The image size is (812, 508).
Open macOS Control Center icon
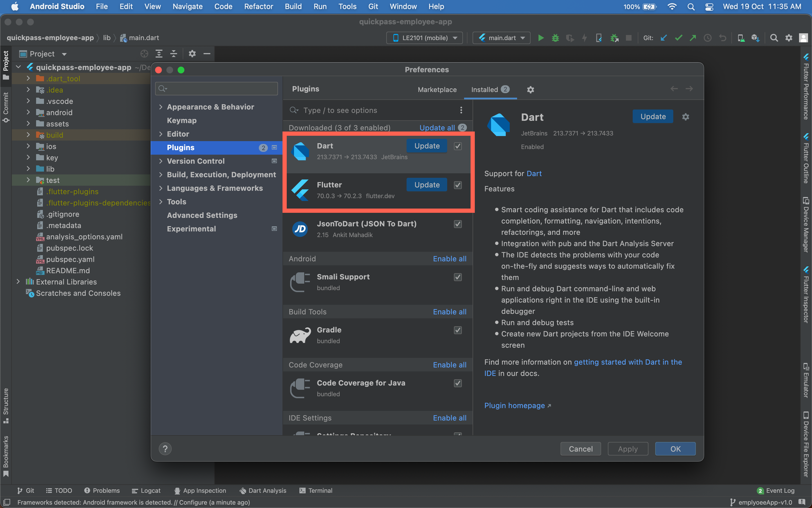[709, 7]
